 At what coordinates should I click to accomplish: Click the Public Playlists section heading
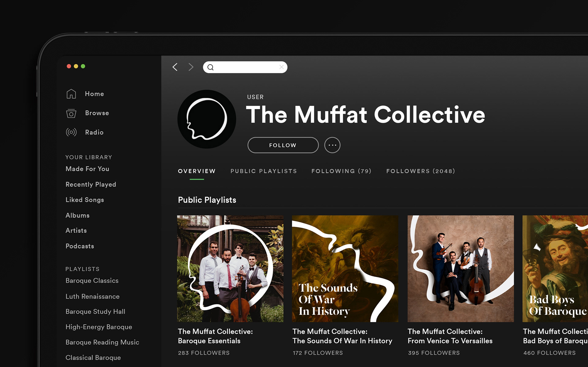(x=207, y=200)
